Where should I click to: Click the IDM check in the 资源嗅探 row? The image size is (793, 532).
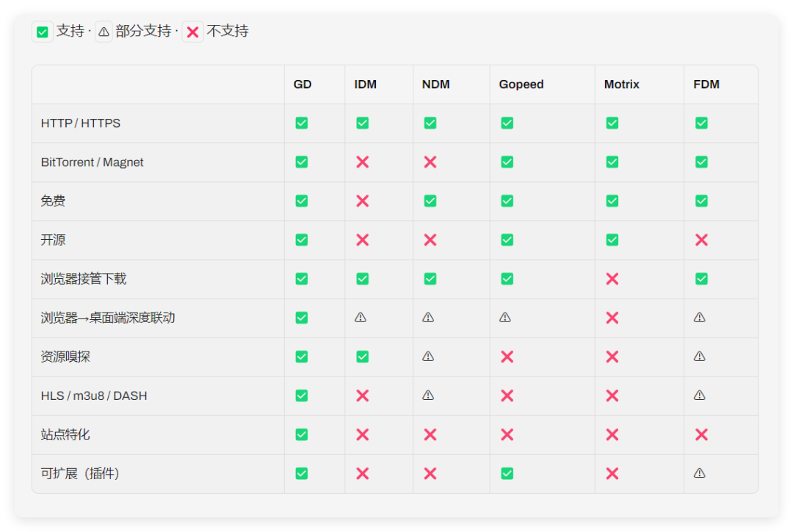(x=363, y=357)
